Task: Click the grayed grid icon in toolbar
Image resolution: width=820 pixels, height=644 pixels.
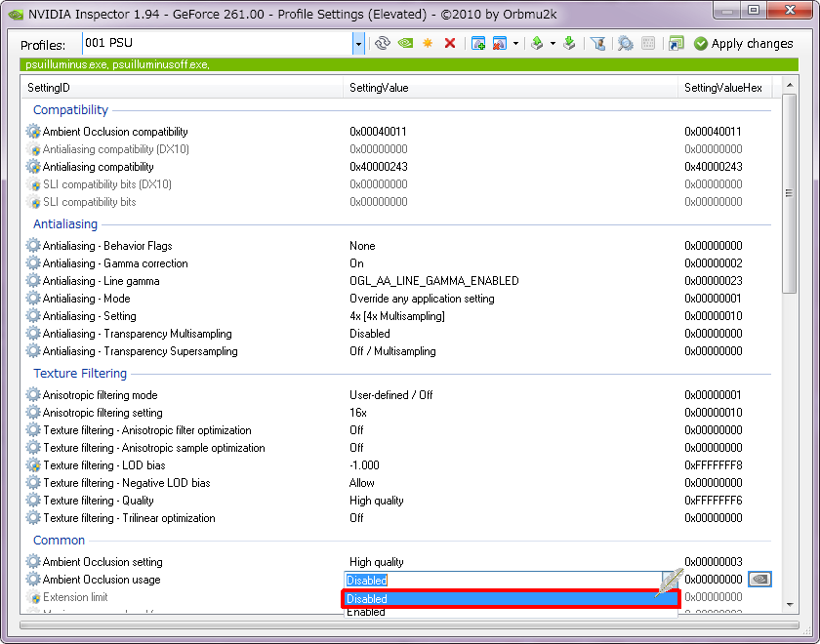Action: pos(648,43)
